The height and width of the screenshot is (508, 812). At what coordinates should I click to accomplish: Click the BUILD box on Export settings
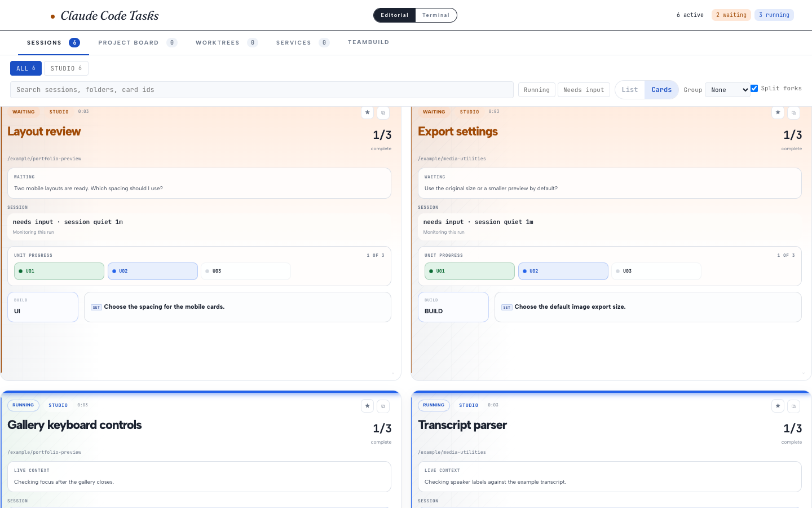453,307
